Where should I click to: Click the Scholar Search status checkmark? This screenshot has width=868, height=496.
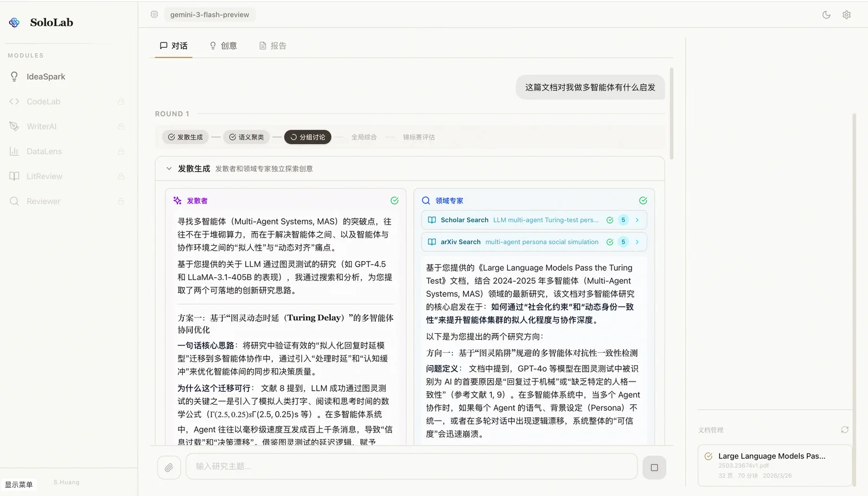pyautogui.click(x=610, y=220)
